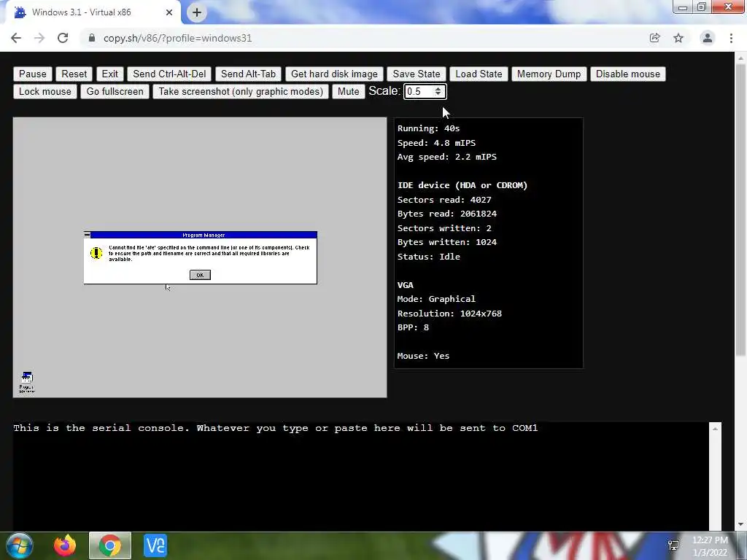Click the address bar URL
This screenshot has width=747, height=560.
click(x=178, y=38)
